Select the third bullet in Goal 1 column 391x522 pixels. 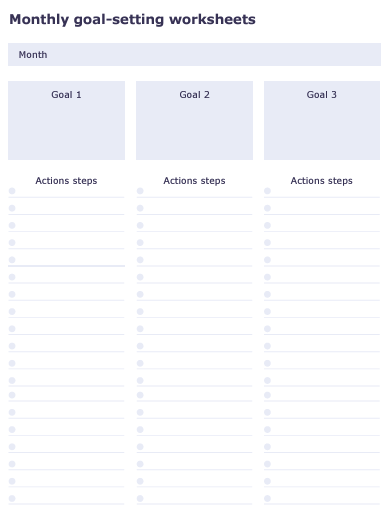point(12,225)
